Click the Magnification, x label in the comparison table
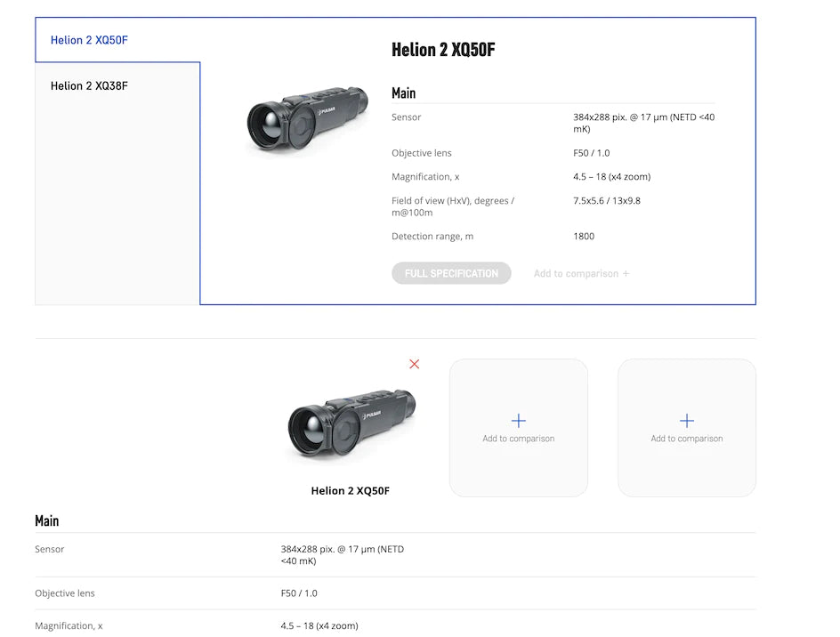 coord(69,626)
